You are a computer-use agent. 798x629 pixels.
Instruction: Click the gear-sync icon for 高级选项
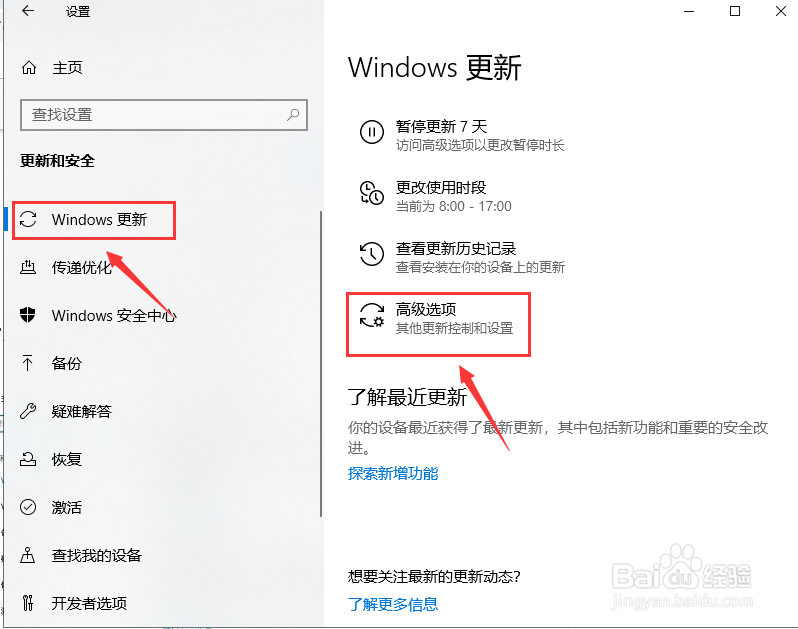(372, 315)
